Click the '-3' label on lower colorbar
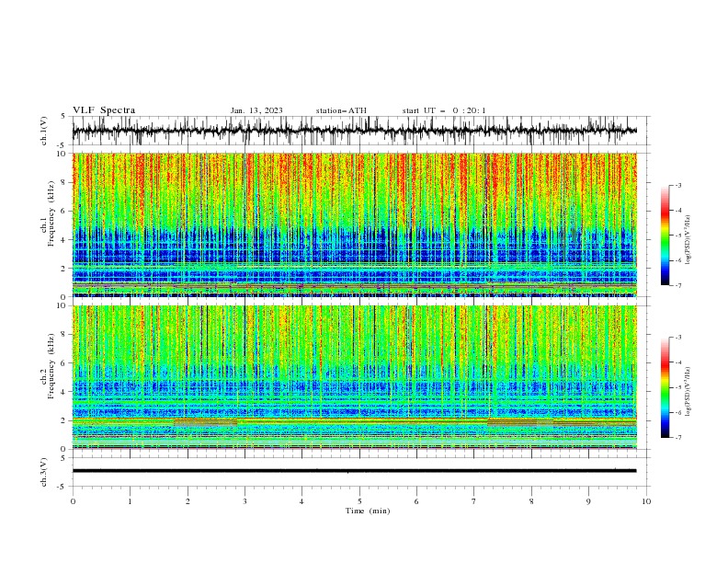The height and width of the screenshot is (563, 728). coord(677,338)
